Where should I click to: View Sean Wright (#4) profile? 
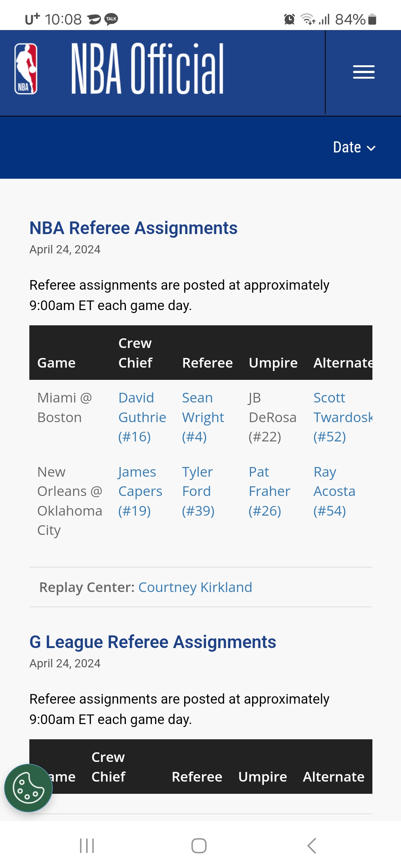[203, 417]
